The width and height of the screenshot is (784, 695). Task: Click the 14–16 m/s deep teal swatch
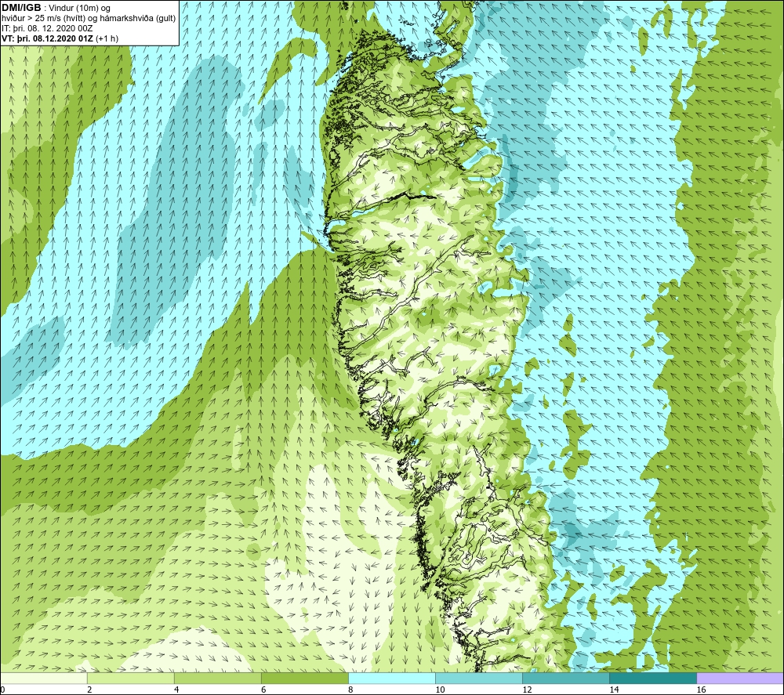tap(653, 678)
